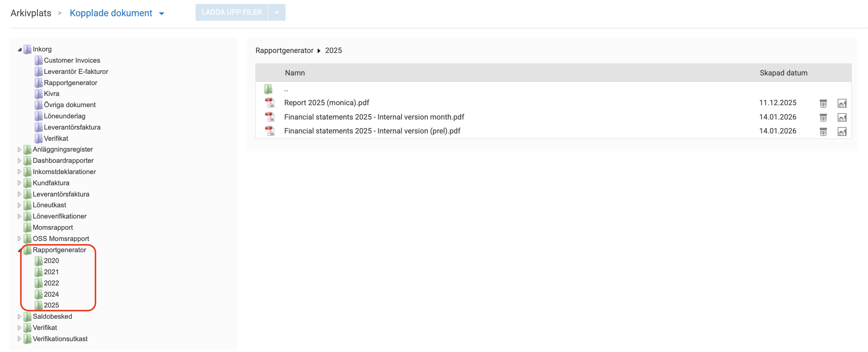This screenshot has height=352, width=868.
Task: Open the arrow dropdown next to Ladda upp filer
Action: 277,12
